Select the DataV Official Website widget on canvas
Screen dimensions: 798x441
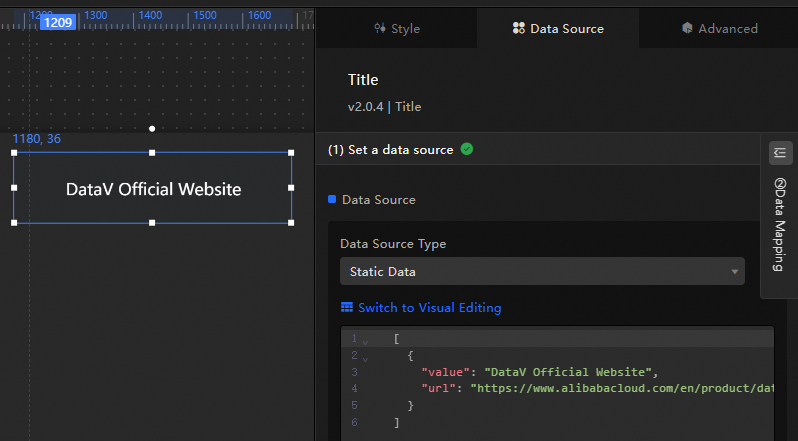point(153,189)
